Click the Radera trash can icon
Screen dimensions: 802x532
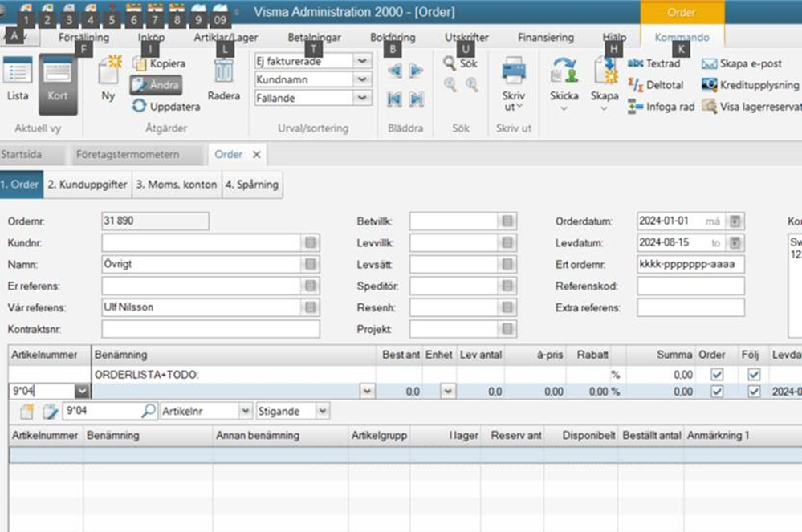tap(224, 72)
